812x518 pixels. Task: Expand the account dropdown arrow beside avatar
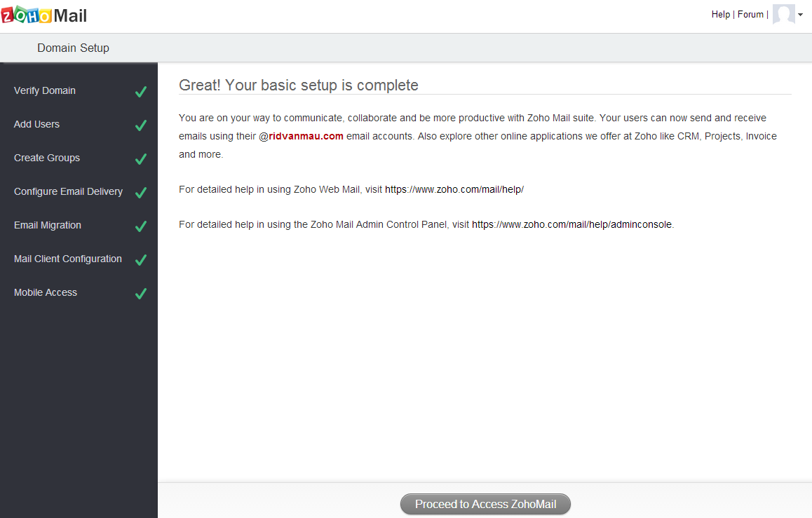click(801, 15)
